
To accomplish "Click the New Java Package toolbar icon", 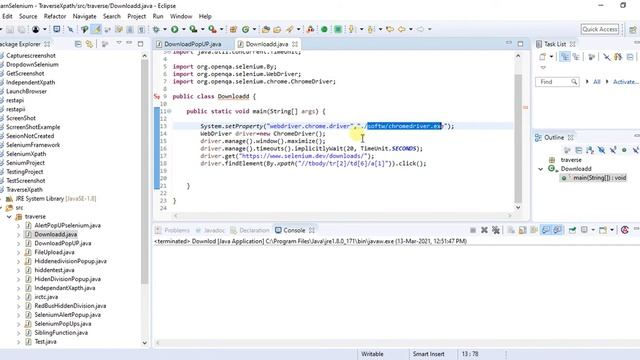I will (x=233, y=29).
